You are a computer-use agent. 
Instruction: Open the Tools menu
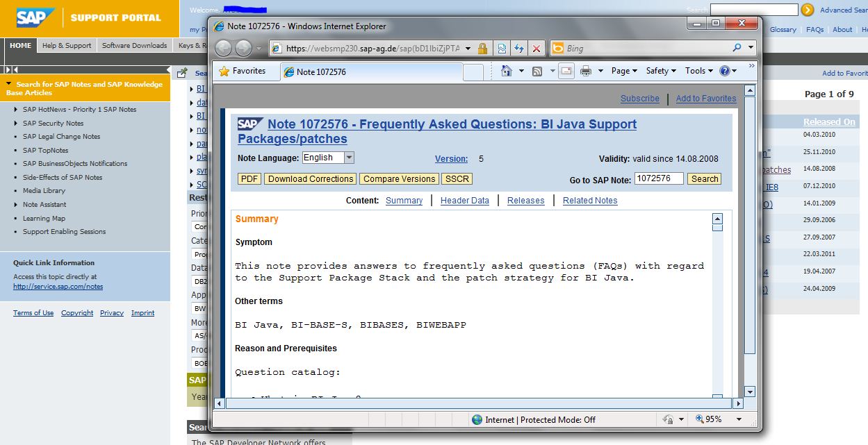[698, 71]
